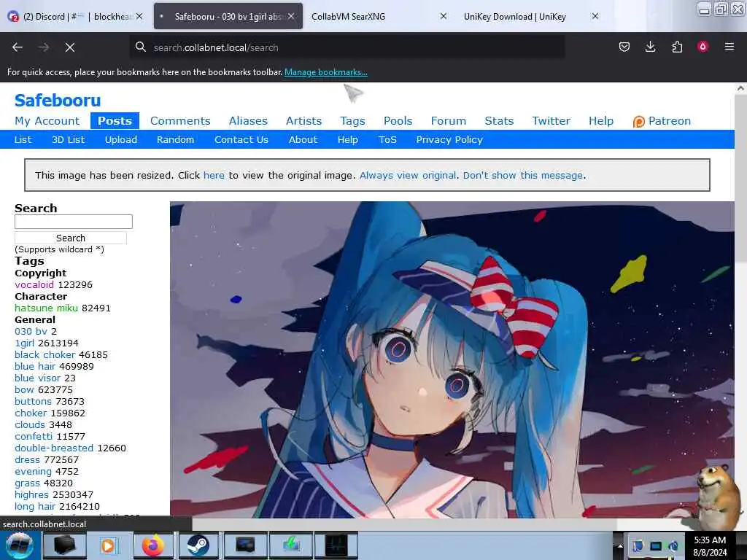This screenshot has height=560, width=747.
Task: Open the Twitter link
Action: coord(551,121)
